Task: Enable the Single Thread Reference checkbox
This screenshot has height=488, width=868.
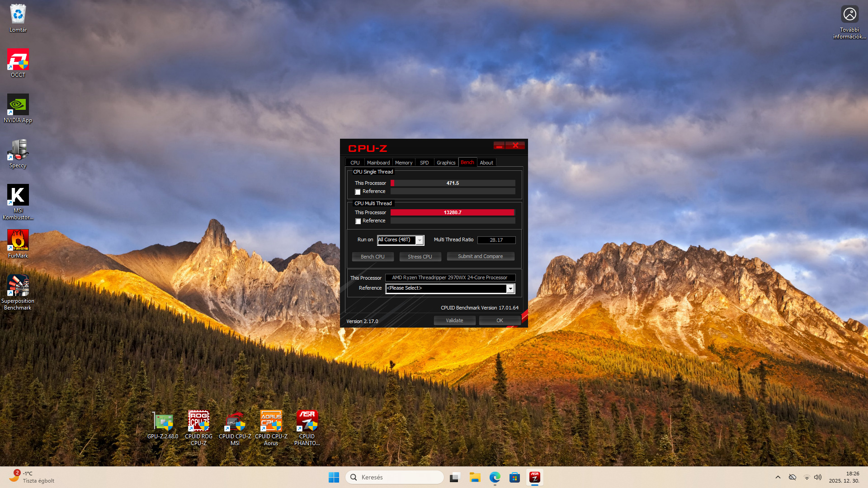Action: 358,192
